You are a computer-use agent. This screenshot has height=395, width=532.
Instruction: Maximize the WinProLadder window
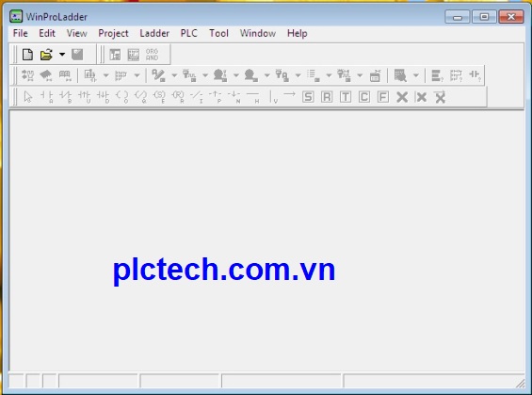(484, 16)
